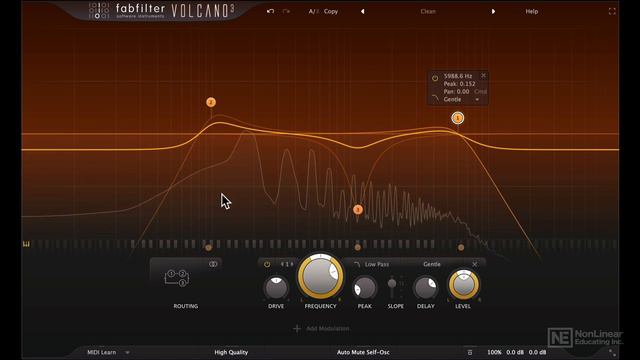This screenshot has height=360, width=640.
Task: Adjust the Drive knob
Action: pyautogui.click(x=276, y=288)
